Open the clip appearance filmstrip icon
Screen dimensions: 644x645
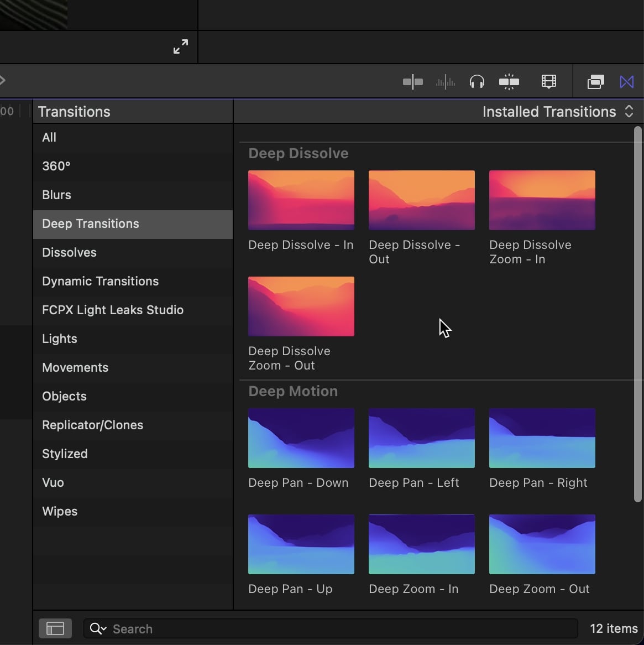[x=548, y=82]
